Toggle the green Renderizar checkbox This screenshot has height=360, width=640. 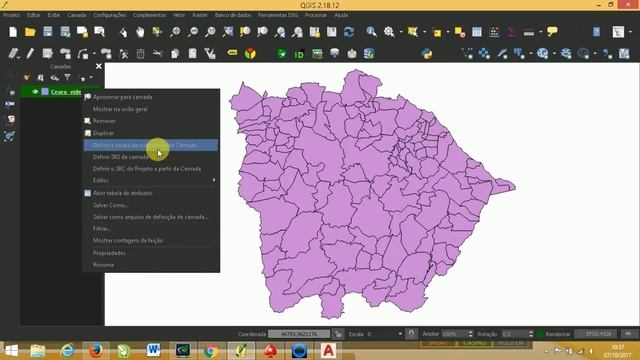[x=540, y=334]
